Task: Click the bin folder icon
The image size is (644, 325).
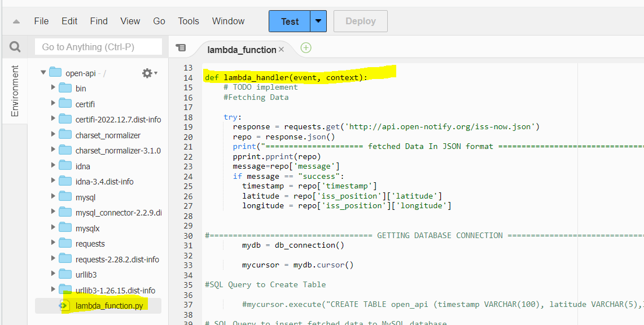Action: pos(65,88)
